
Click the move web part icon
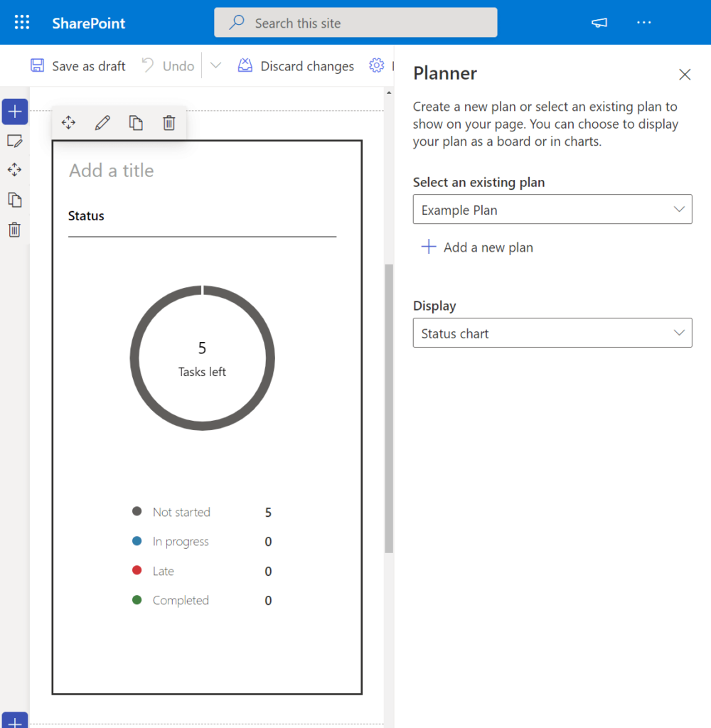(x=68, y=122)
